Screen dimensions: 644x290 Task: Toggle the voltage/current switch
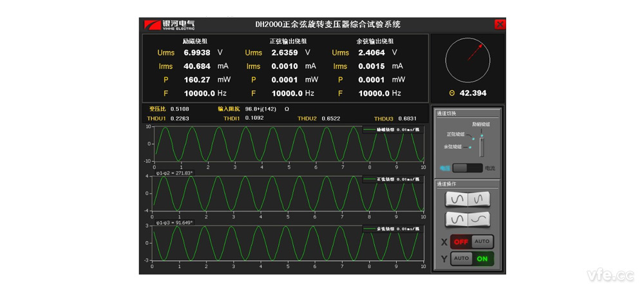coord(467,168)
